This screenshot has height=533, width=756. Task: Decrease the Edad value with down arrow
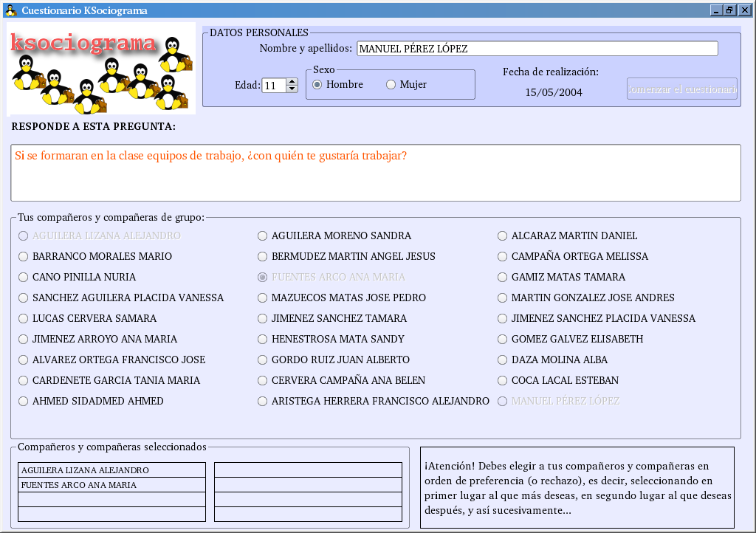click(292, 89)
